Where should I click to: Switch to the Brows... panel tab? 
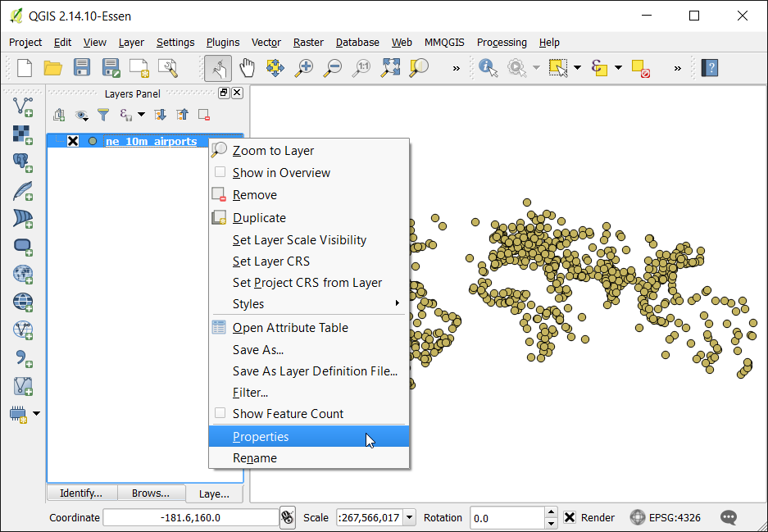point(151,493)
